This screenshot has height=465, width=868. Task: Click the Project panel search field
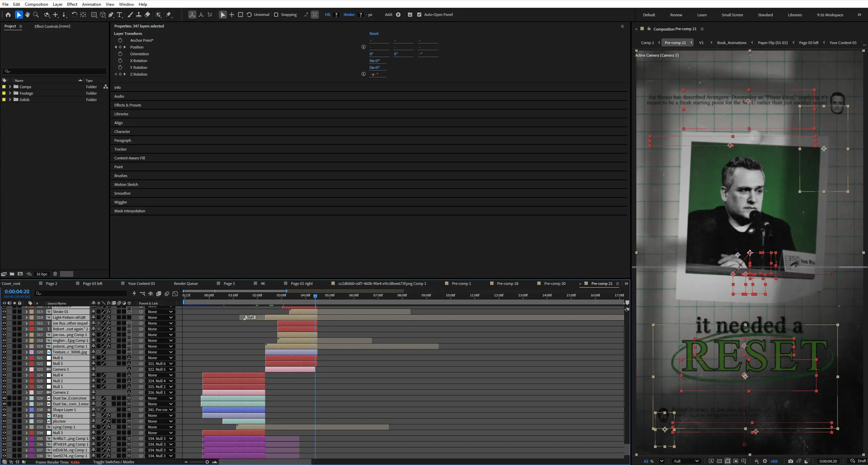[55, 71]
